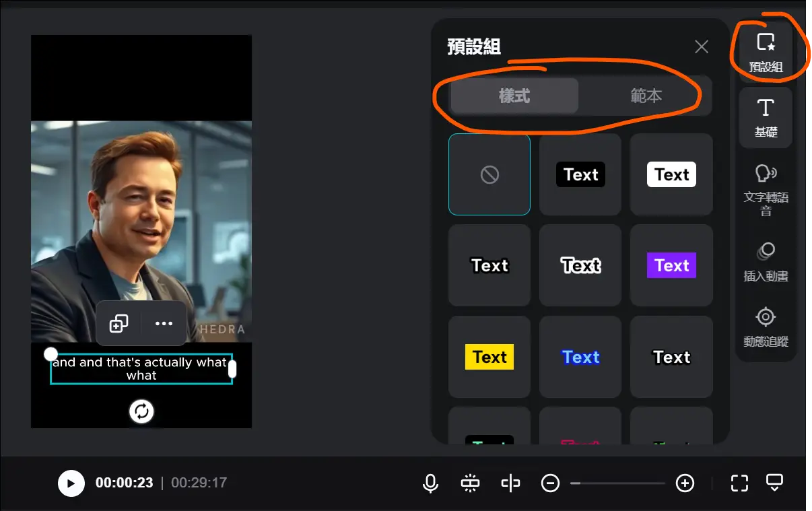
Task: Click the video preview image
Action: (141, 232)
